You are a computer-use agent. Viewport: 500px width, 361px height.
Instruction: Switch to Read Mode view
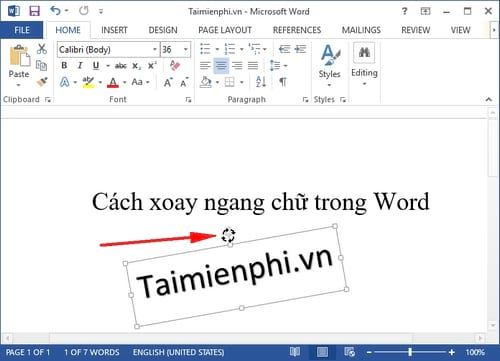tap(295, 352)
